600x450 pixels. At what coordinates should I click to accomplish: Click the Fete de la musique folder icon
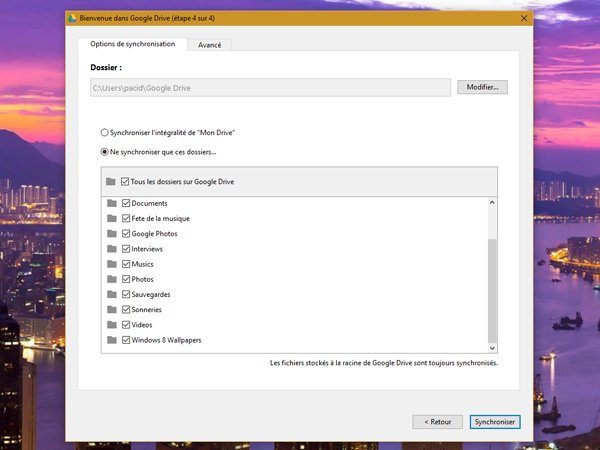[112, 218]
